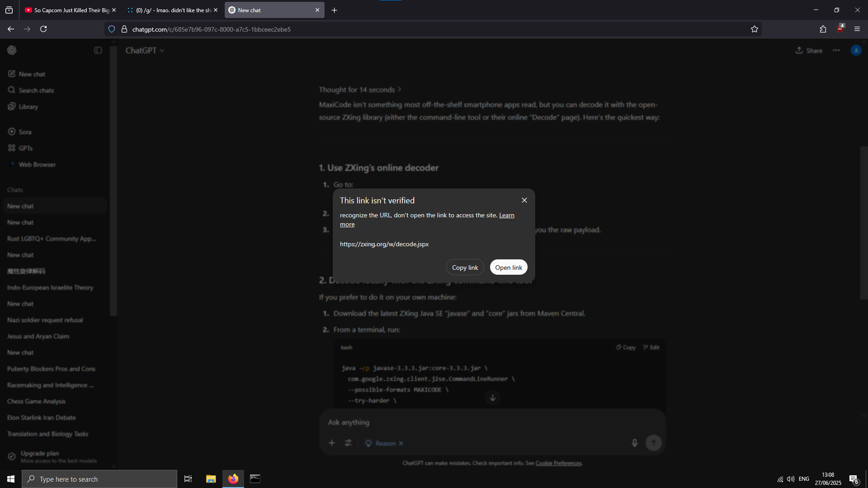Screen dimensions: 868x488
Task: Open the Windows Start menu
Action: tap(11, 479)
